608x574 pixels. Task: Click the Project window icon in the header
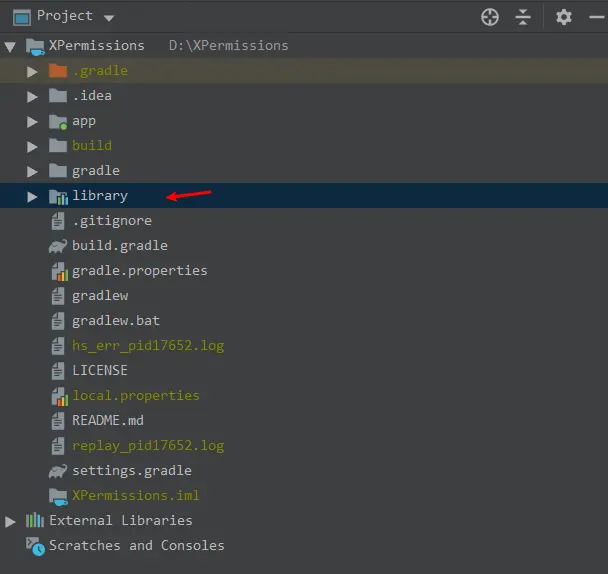click(22, 17)
